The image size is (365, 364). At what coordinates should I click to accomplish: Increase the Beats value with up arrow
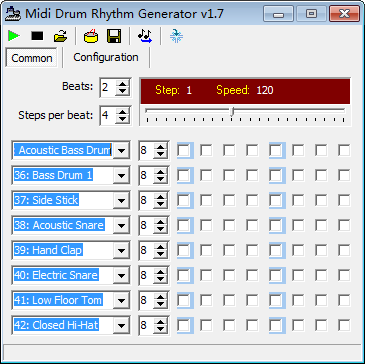[x=123, y=84]
